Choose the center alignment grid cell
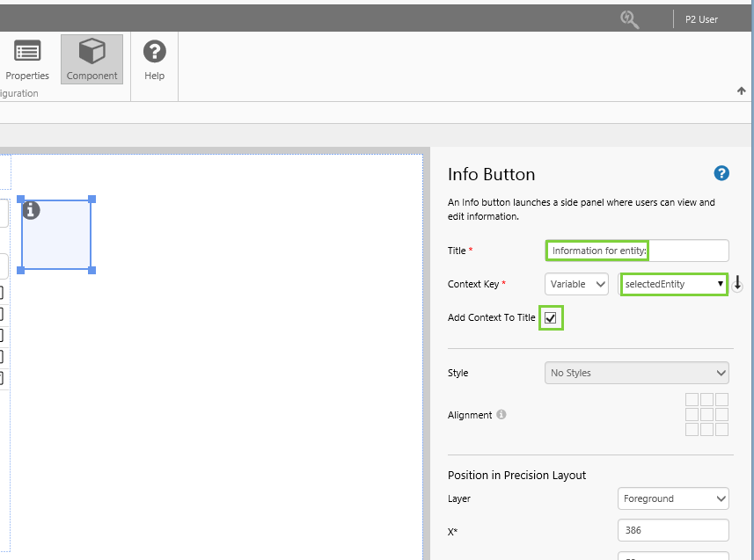This screenshot has width=754, height=560. pos(706,414)
